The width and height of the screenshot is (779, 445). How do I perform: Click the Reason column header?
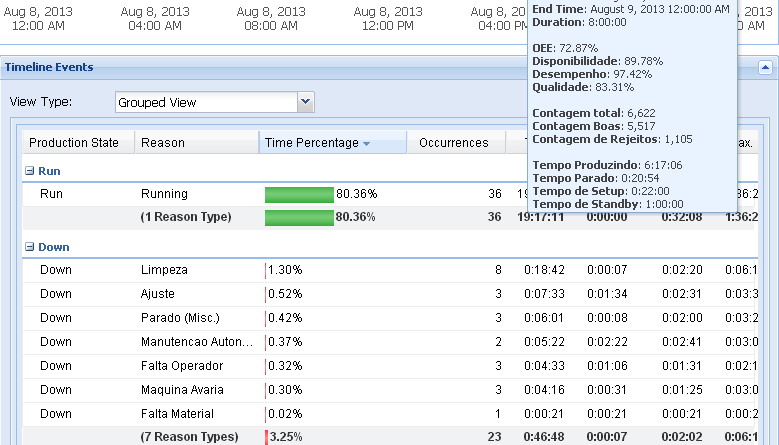click(163, 143)
